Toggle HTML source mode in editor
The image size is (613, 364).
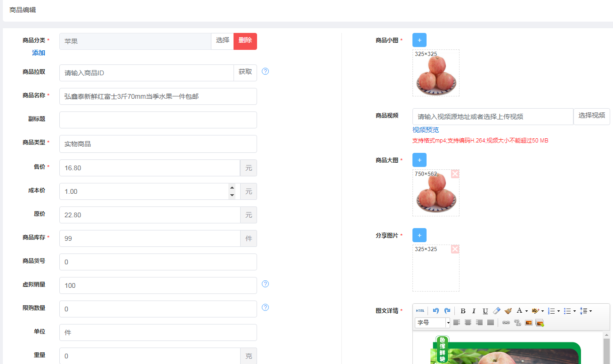click(x=420, y=311)
